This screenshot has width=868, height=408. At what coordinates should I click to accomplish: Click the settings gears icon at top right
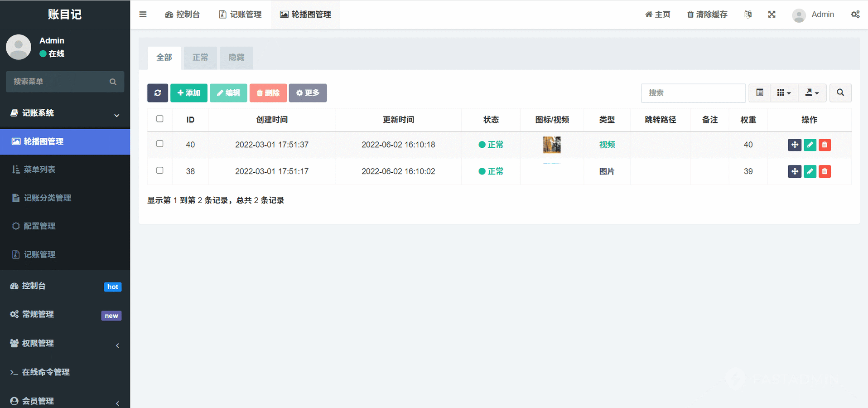coord(855,15)
